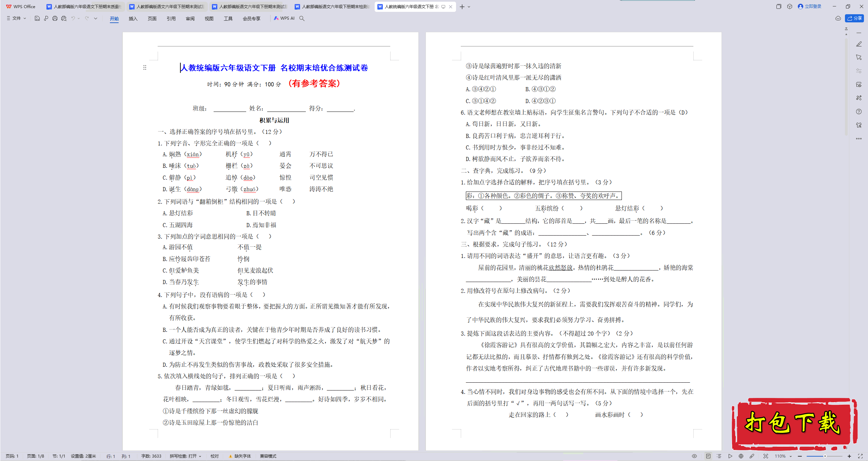Click the 缺失字体 missing fonts warning

(240, 456)
